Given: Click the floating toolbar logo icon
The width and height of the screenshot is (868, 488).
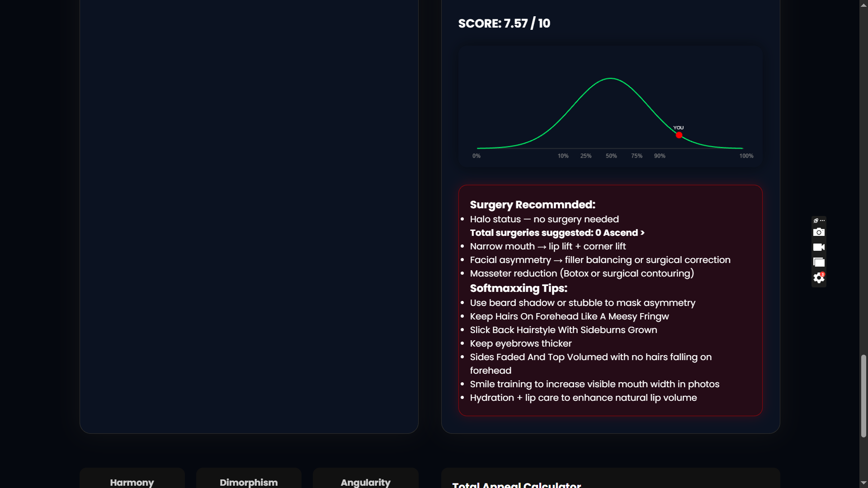Looking at the screenshot, I should [x=816, y=221].
